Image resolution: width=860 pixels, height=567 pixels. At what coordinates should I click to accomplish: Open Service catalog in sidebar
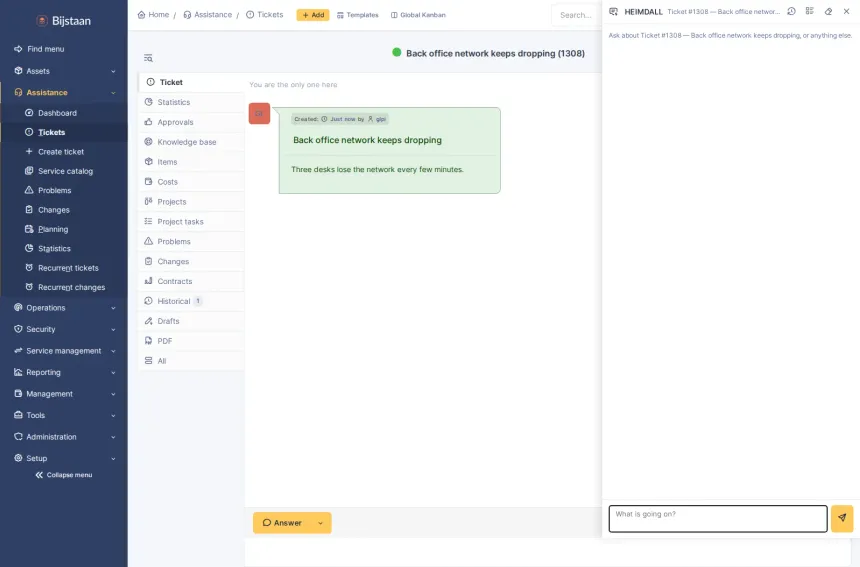(x=64, y=171)
